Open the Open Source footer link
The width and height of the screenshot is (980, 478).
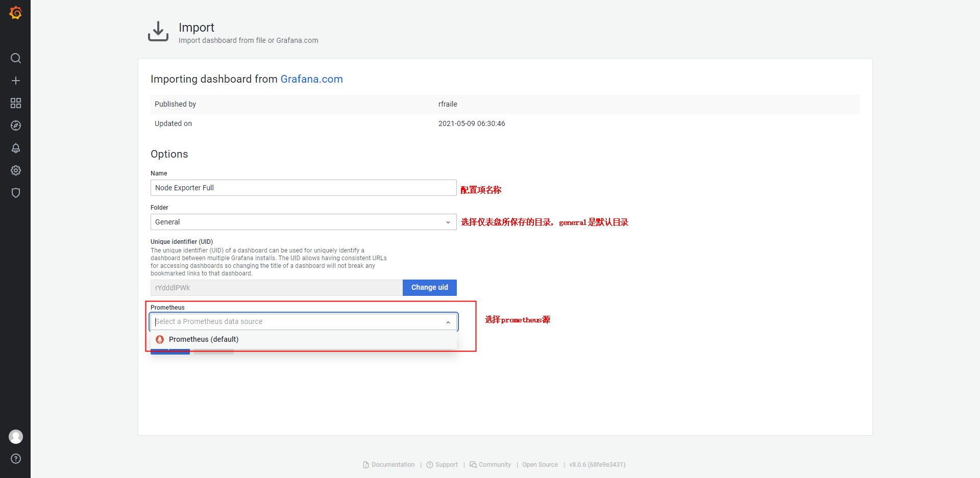pyautogui.click(x=540, y=465)
